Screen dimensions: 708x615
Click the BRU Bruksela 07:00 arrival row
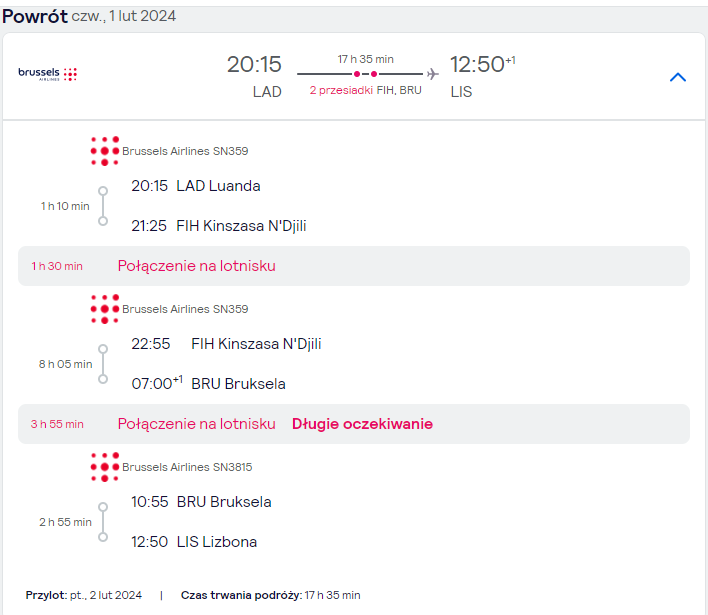209,383
